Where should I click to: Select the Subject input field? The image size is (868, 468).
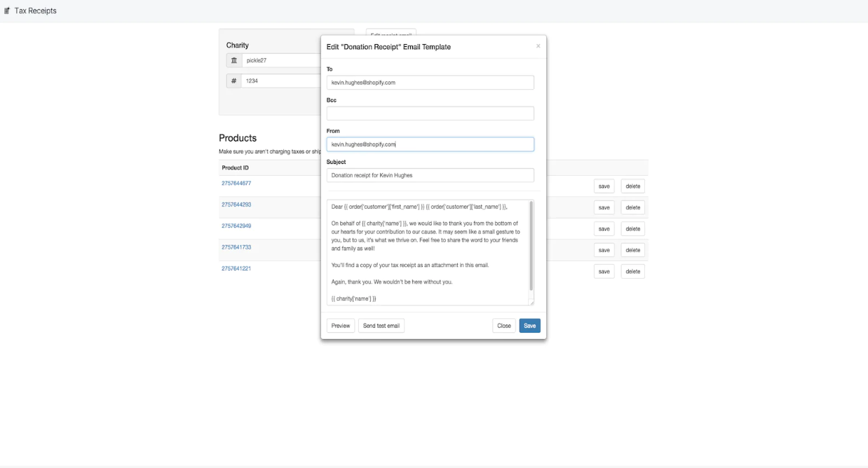coord(430,175)
